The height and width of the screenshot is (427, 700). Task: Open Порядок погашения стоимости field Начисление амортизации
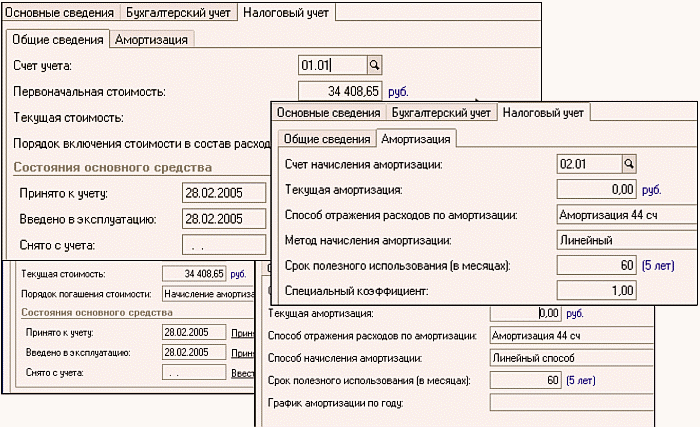(206, 294)
